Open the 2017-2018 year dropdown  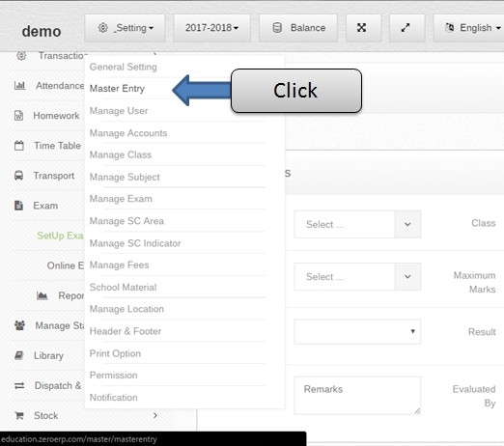click(x=211, y=28)
